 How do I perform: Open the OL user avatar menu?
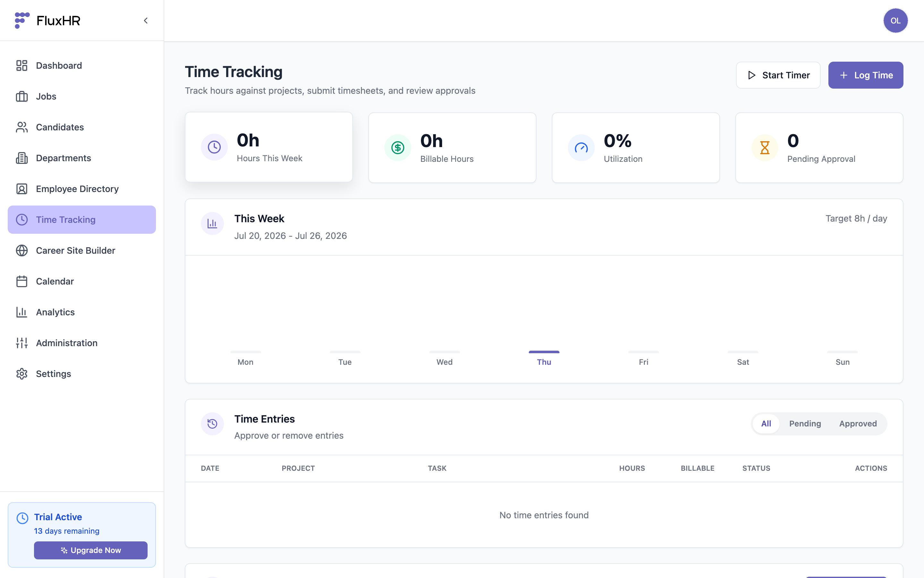895,21
